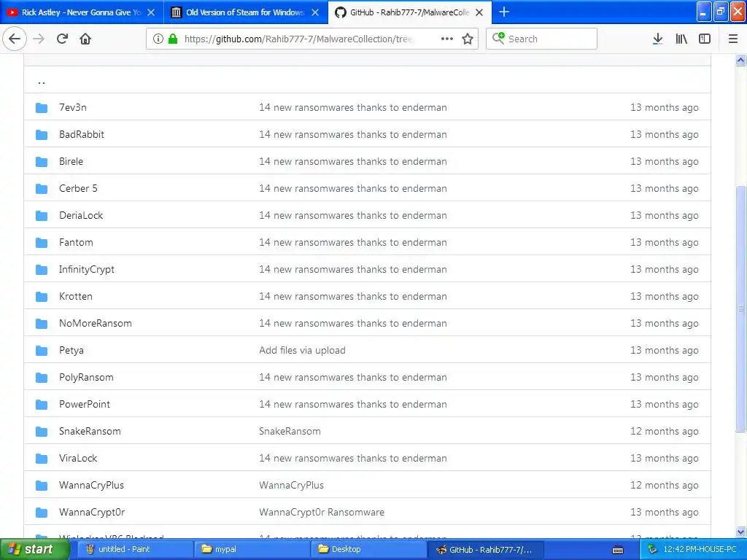Open the BadRabbit folder
Viewport: 747px width, 560px height.
pos(82,134)
